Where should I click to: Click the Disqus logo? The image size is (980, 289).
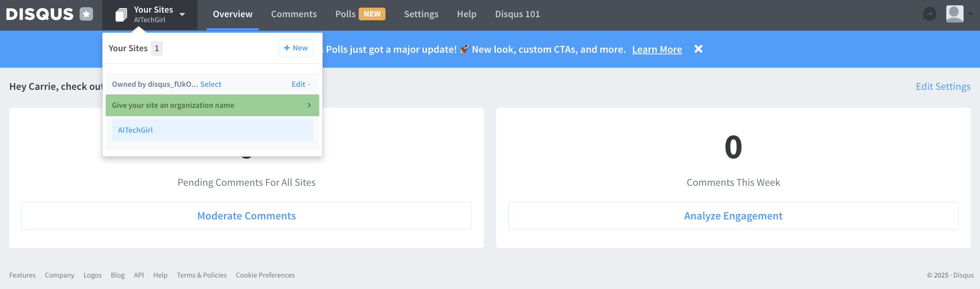coord(39,14)
